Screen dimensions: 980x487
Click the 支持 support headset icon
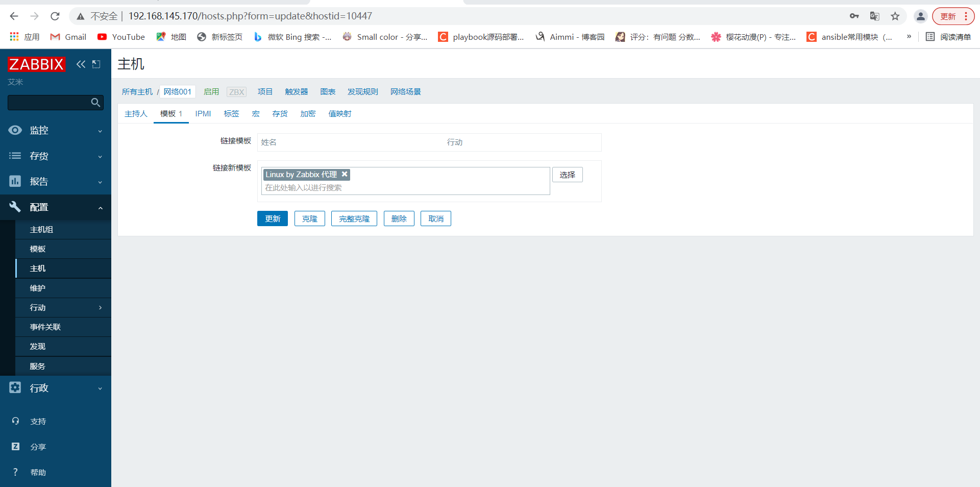pyautogui.click(x=15, y=421)
